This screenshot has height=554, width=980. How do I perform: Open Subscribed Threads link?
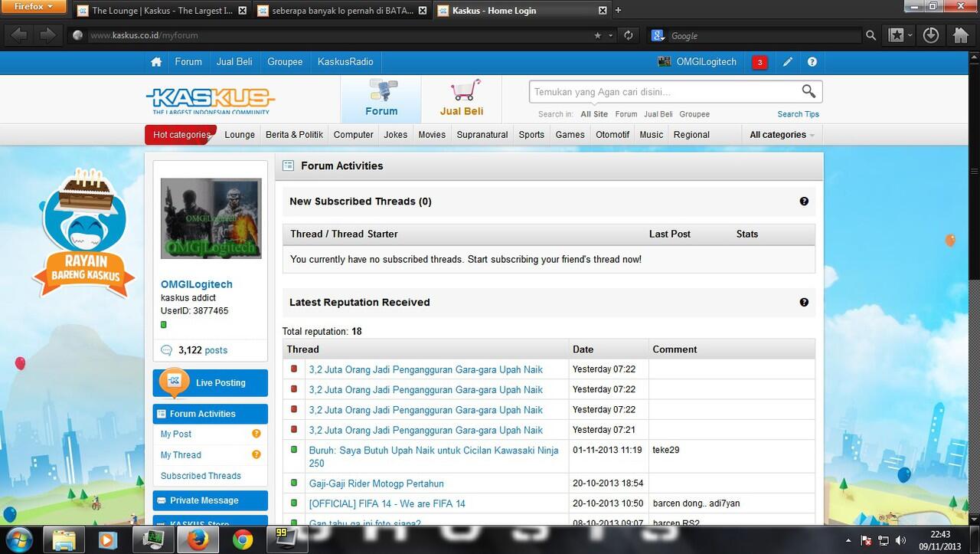tap(201, 476)
